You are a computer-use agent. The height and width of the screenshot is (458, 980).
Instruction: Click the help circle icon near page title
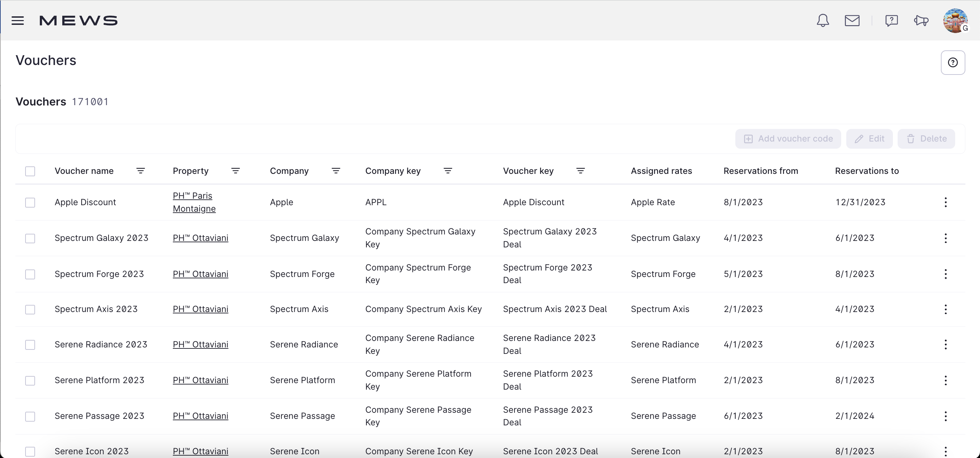[953, 62]
